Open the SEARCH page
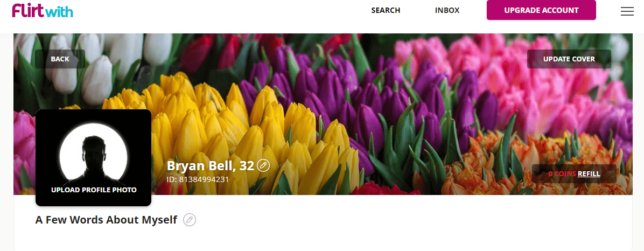The height and width of the screenshot is (251, 644). pos(386,10)
